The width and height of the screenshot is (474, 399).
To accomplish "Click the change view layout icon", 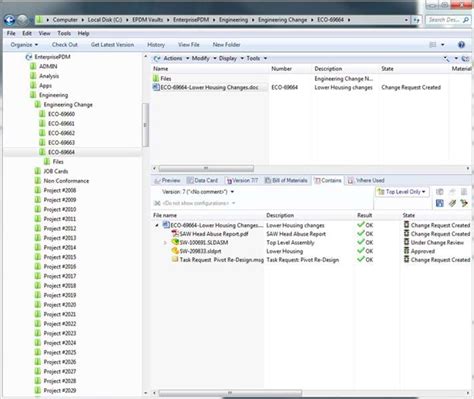I will click(x=433, y=45).
